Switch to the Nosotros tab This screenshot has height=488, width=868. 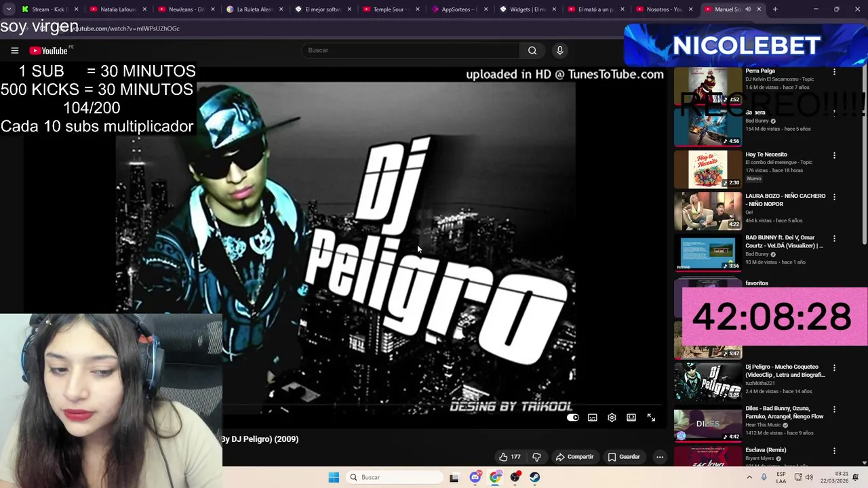tap(663, 9)
